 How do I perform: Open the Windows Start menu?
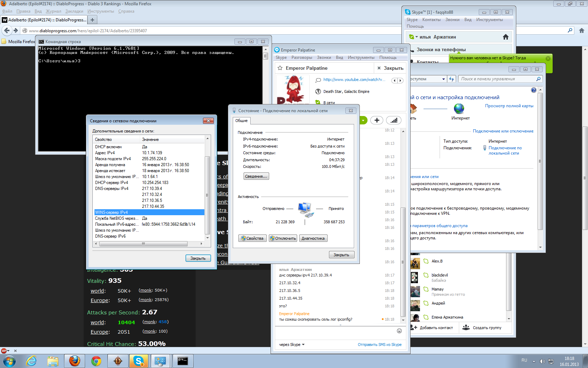[x=9, y=361]
